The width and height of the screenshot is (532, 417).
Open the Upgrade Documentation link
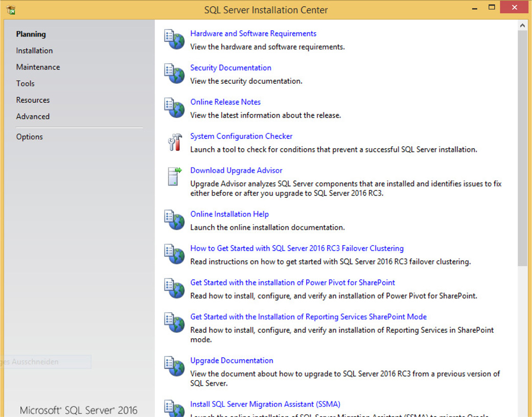232,361
